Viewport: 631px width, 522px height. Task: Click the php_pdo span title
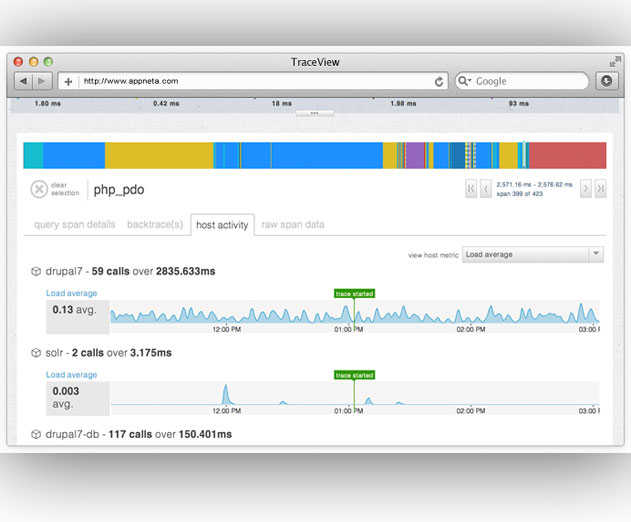[x=119, y=190]
